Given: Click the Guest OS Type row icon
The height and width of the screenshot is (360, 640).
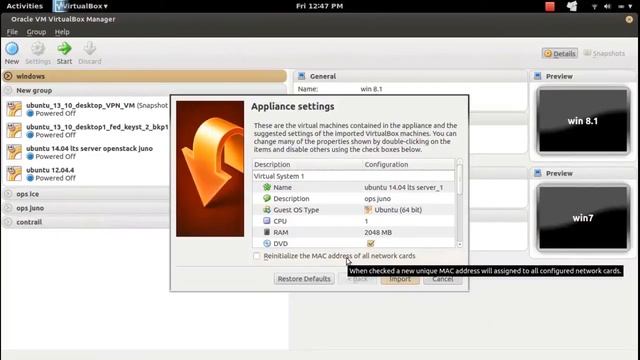Looking at the screenshot, I should pyautogui.click(x=267, y=210).
